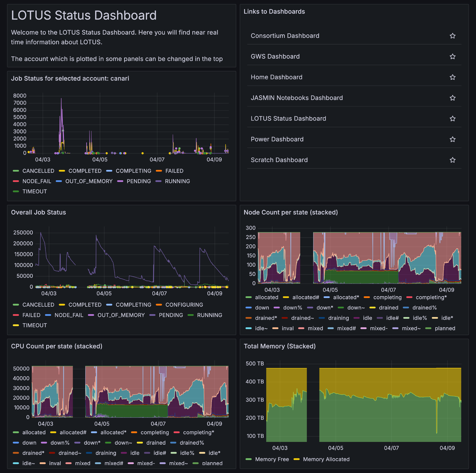The image size is (476, 473).
Task: Click Memory Allocated yellow color swatch
Action: [297, 459]
